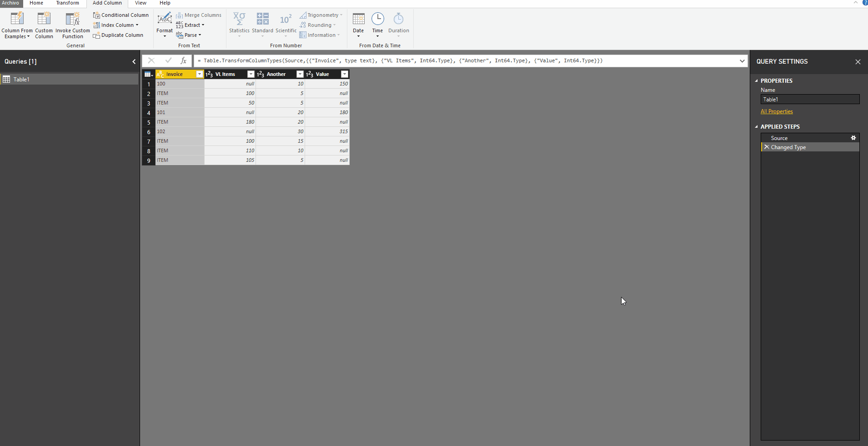The image size is (868, 446).
Task: Open the Archivo file menu
Action: [10, 3]
